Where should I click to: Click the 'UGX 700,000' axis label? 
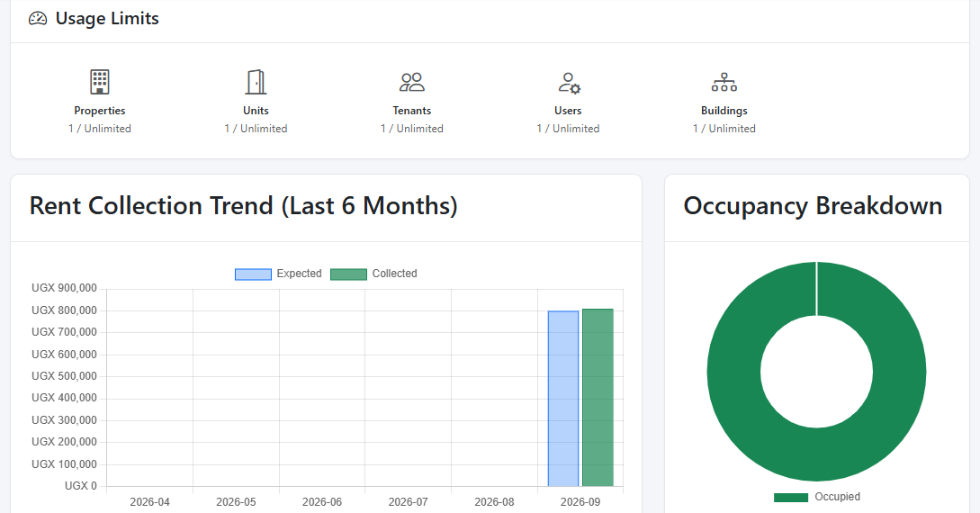click(x=65, y=332)
